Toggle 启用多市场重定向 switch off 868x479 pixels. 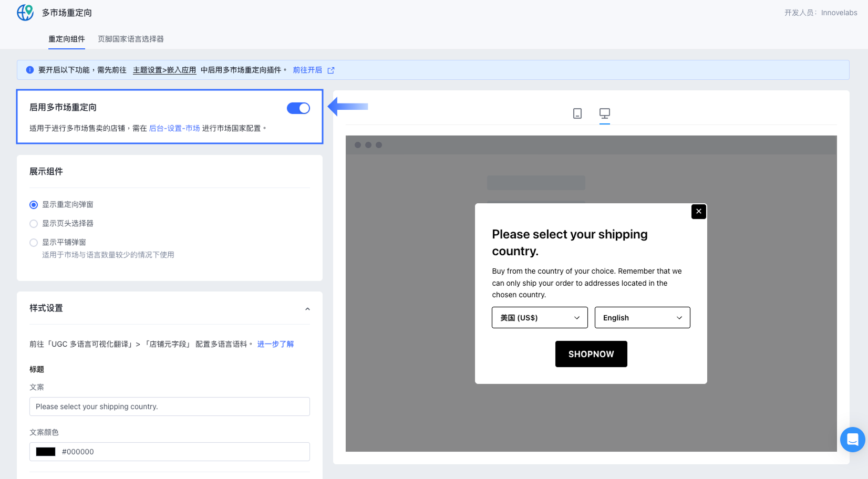coord(298,108)
